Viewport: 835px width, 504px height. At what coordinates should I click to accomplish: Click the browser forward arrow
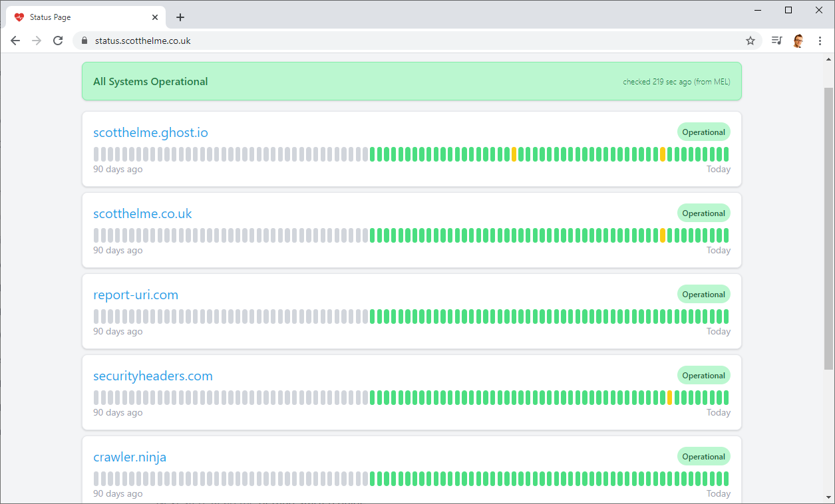(37, 41)
